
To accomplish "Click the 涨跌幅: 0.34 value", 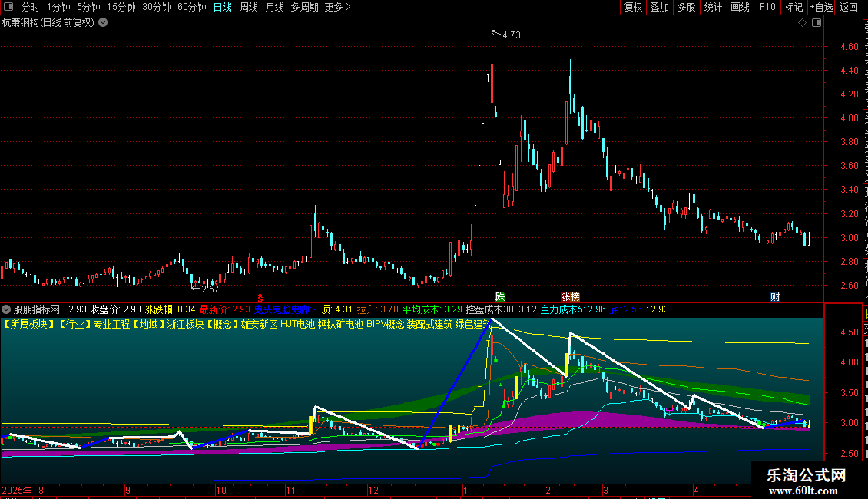I will click(x=170, y=309).
